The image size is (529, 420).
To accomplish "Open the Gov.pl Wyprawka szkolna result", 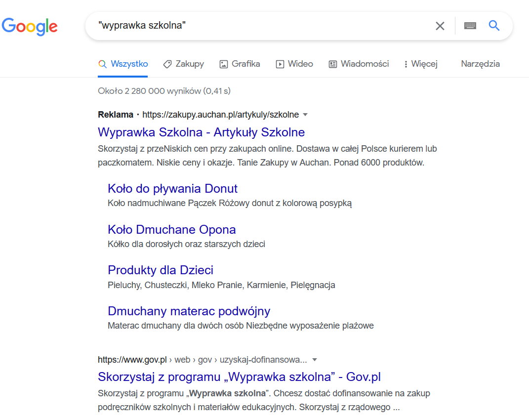I will click(239, 377).
